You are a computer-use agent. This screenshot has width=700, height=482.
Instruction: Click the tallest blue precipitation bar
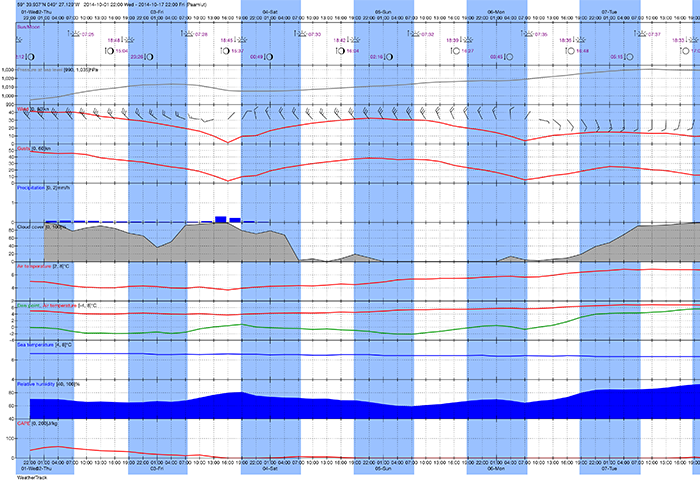220,218
